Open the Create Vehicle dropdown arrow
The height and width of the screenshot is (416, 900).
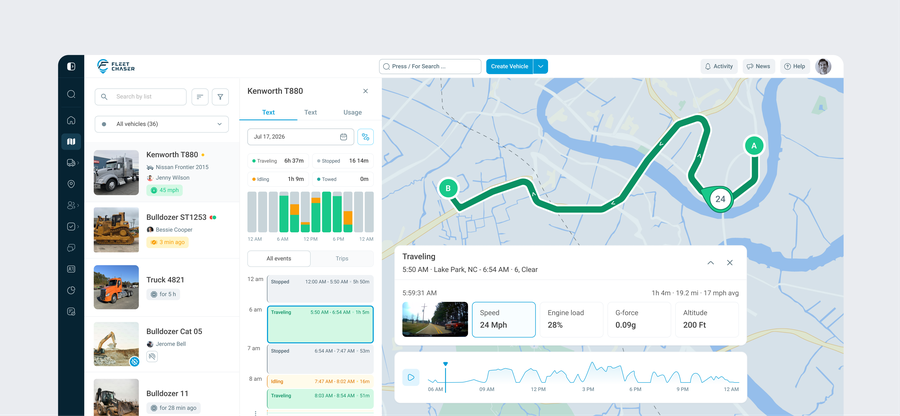coord(541,67)
